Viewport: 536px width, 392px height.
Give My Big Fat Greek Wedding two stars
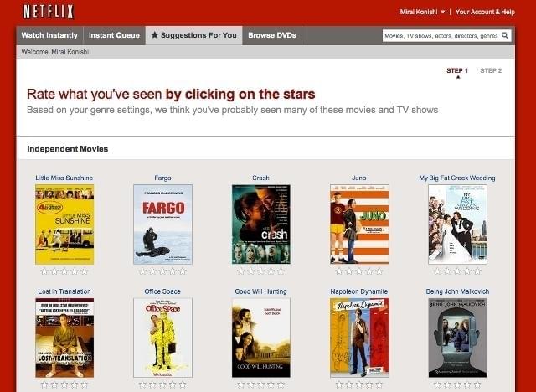pyautogui.click(x=447, y=271)
